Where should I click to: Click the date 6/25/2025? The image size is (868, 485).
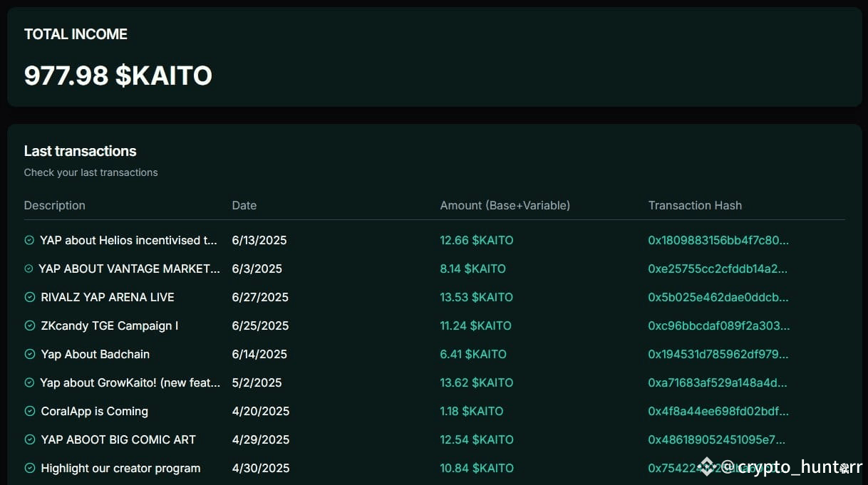[x=261, y=326]
